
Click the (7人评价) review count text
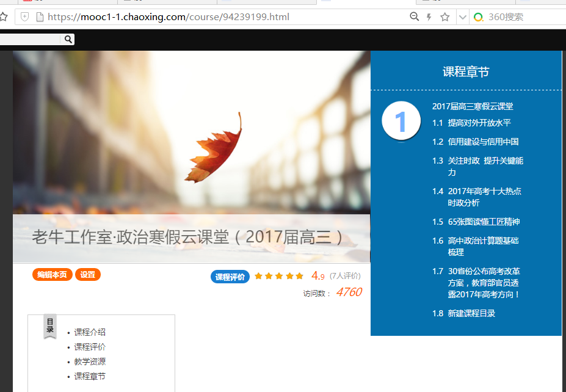coord(345,276)
